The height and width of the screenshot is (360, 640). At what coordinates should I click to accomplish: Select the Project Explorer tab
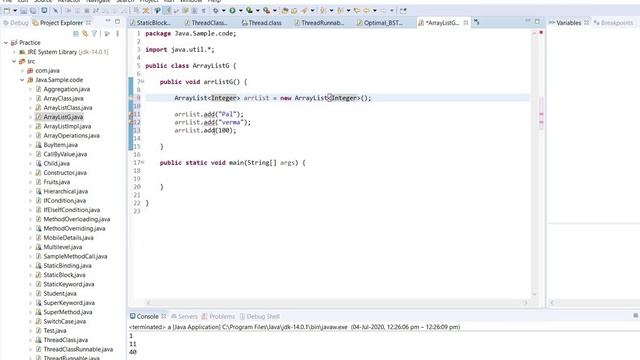[x=61, y=23]
